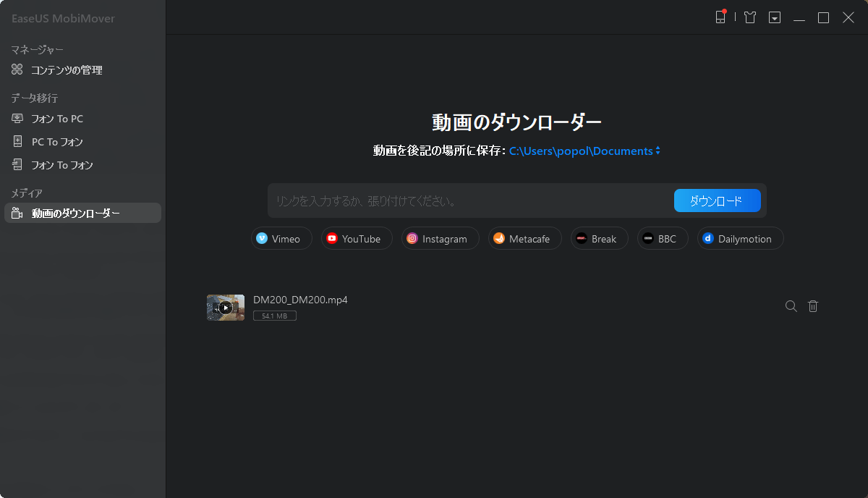Choose the Vimeo site button
The width and height of the screenshot is (868, 498).
point(281,238)
